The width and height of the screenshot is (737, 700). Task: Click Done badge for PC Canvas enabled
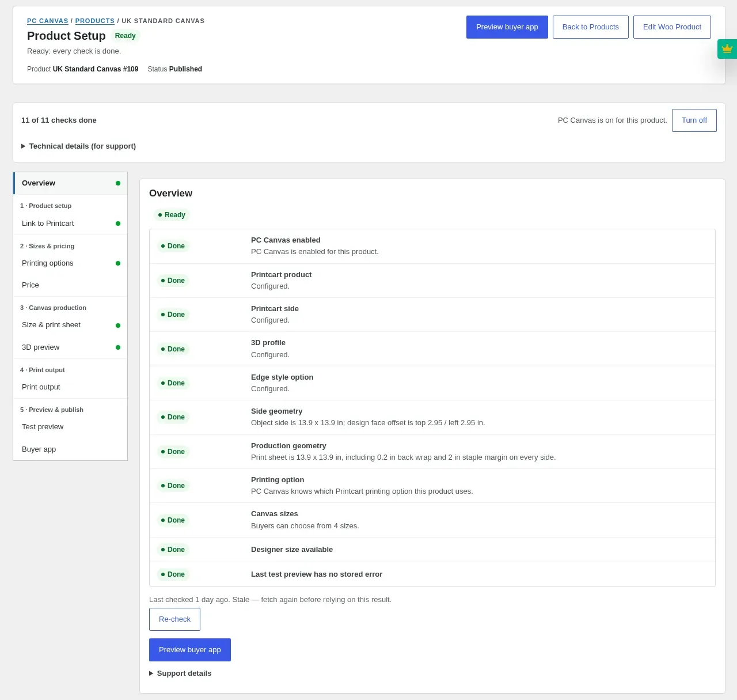coord(173,246)
